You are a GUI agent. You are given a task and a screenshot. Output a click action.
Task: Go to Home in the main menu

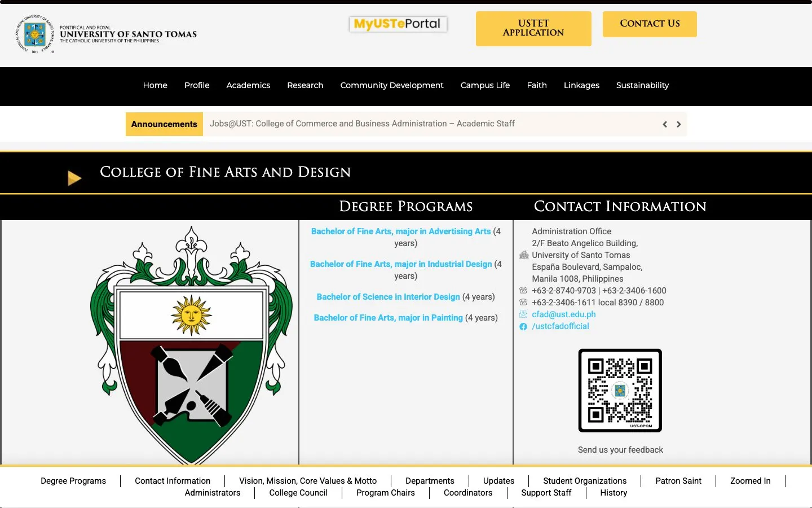coord(155,85)
